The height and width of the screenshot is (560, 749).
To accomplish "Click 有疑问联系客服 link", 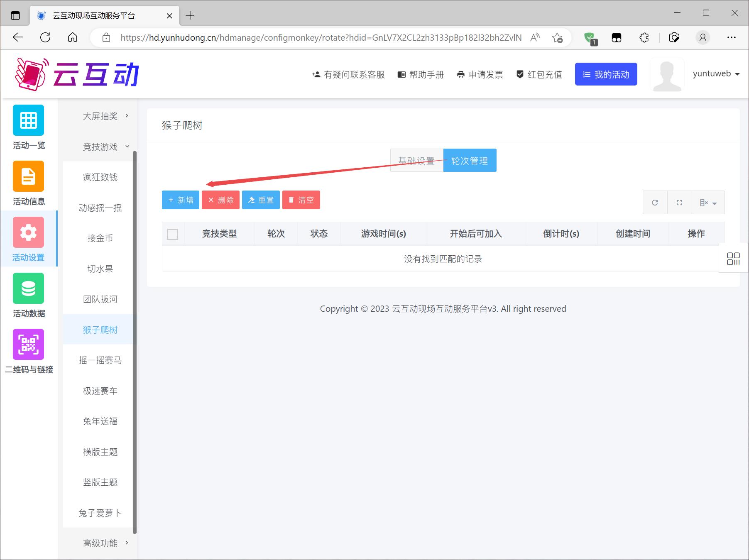I will [348, 75].
